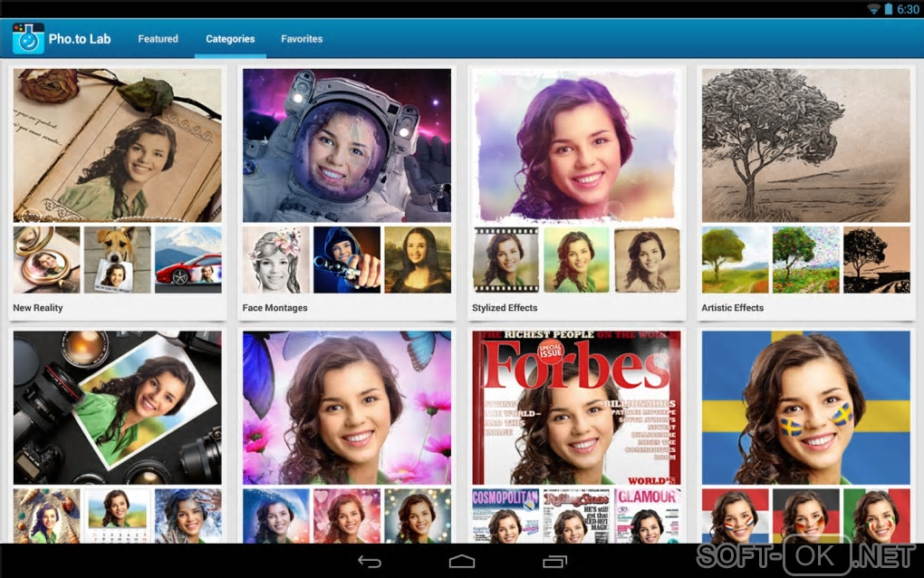The width and height of the screenshot is (924, 578).
Task: Check the battery status icon
Action: pos(888,9)
